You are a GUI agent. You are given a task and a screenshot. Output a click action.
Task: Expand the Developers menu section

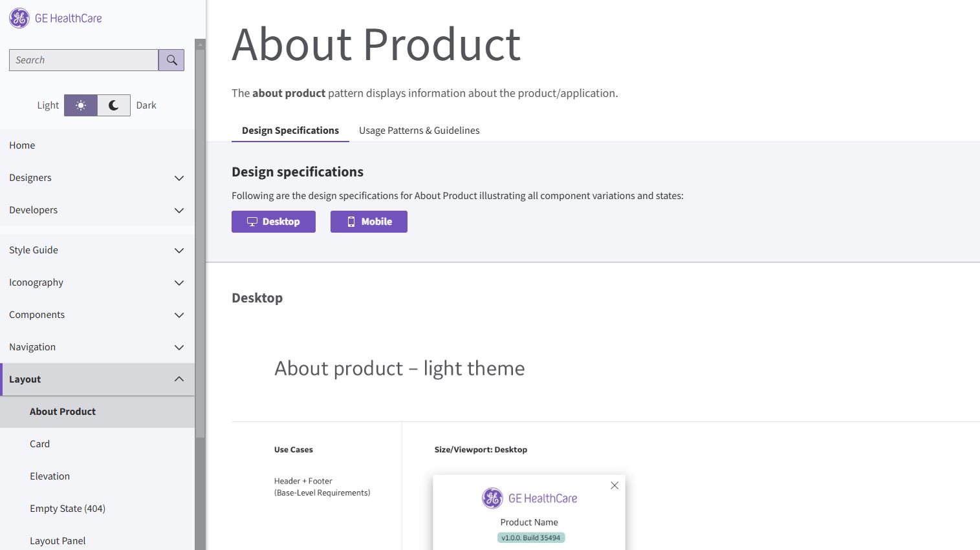coord(179,210)
